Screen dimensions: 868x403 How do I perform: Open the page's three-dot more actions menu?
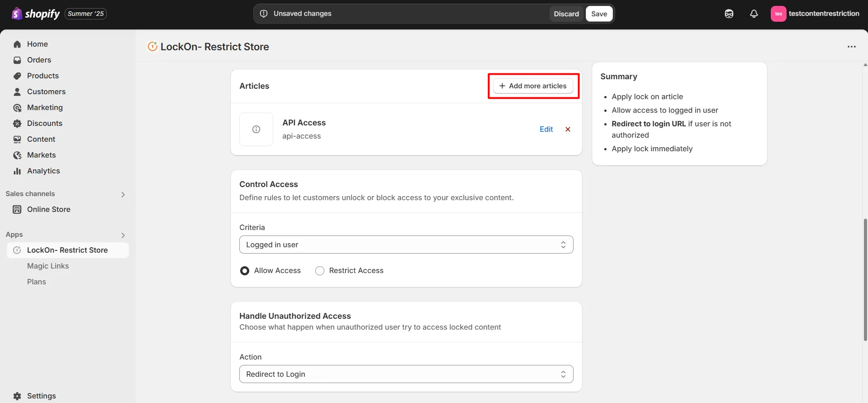(x=852, y=47)
